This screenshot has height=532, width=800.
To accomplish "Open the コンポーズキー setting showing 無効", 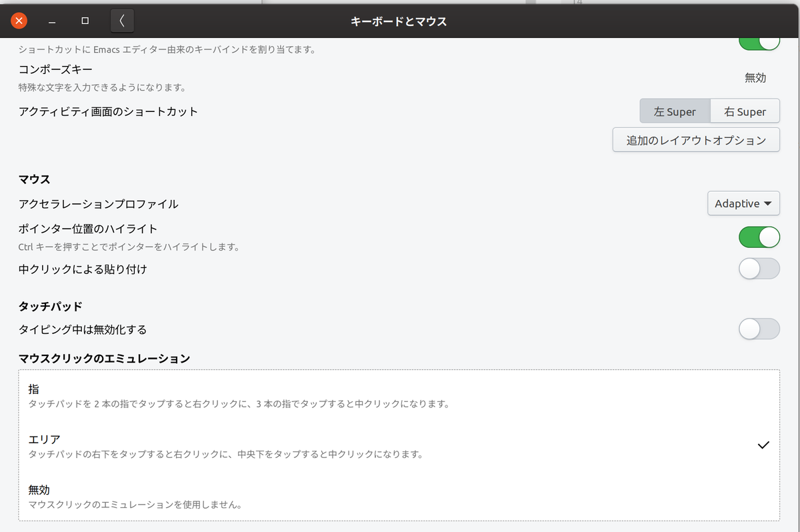I will point(755,78).
